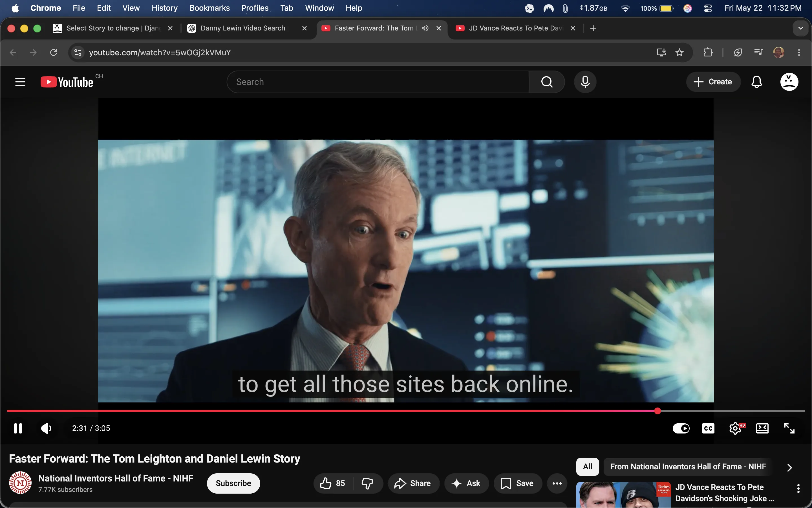Save video to a playlist
Screen dimensions: 812x508
[x=517, y=483]
